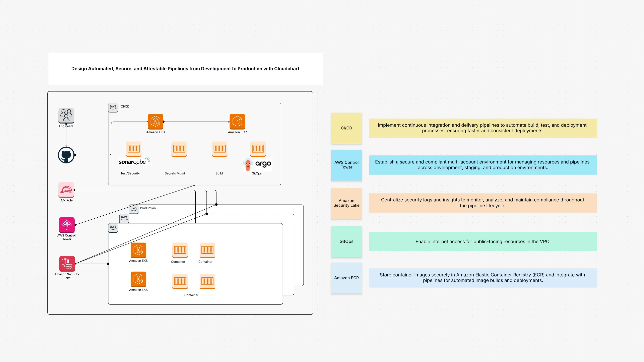644x362 pixels.
Task: Select the AWS badge on the Production group
Action: (x=134, y=209)
